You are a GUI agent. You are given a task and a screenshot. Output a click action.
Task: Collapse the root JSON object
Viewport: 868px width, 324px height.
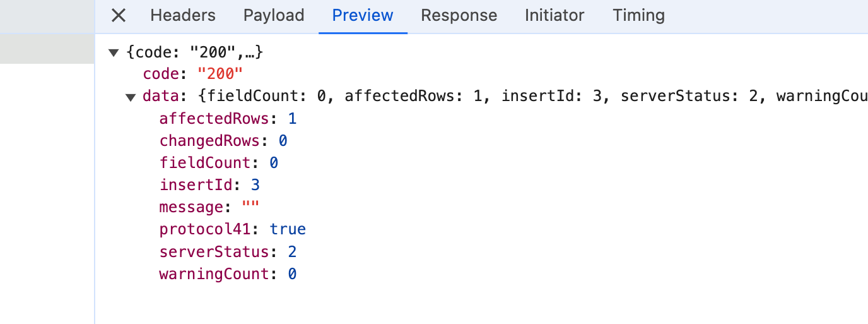[114, 52]
